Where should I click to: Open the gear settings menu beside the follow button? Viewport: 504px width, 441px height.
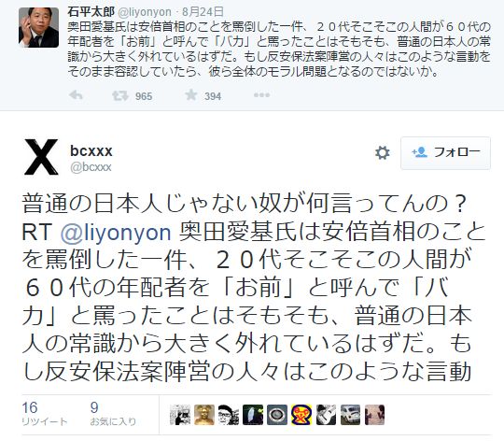click(x=382, y=153)
